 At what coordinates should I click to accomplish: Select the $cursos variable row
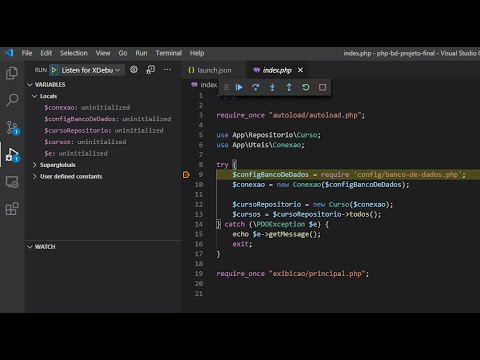click(103, 142)
